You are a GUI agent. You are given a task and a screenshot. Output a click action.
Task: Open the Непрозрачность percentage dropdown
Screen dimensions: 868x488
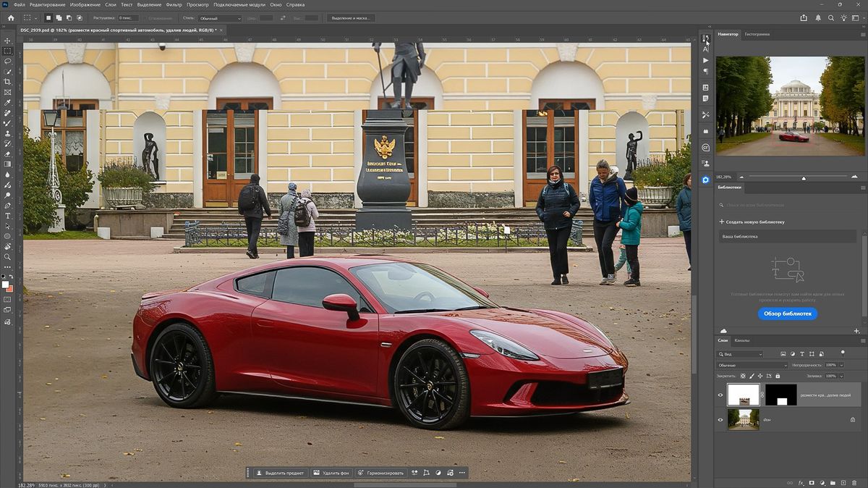[841, 365]
